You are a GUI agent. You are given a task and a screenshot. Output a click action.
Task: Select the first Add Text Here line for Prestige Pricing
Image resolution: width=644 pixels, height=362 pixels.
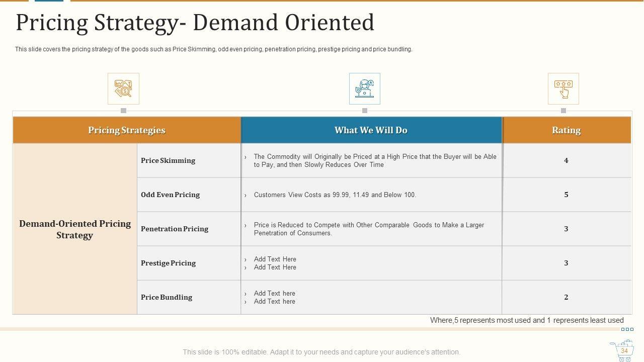275,259
